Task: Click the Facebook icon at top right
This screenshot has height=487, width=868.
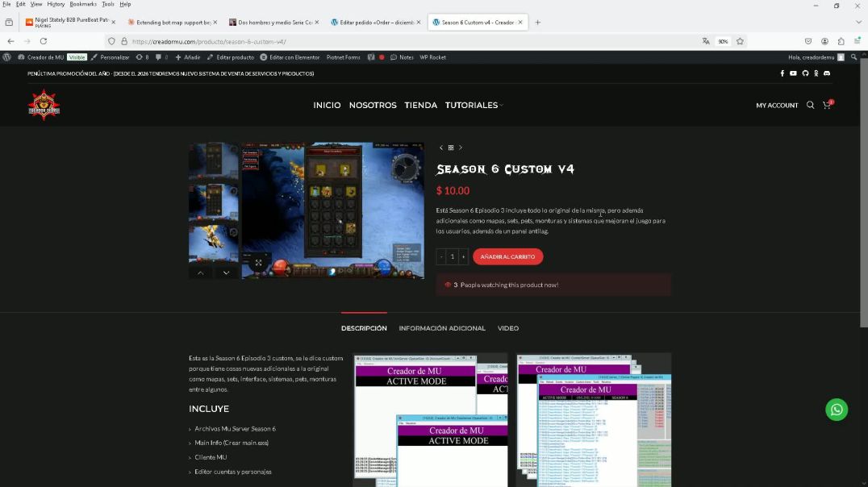Action: pos(781,73)
